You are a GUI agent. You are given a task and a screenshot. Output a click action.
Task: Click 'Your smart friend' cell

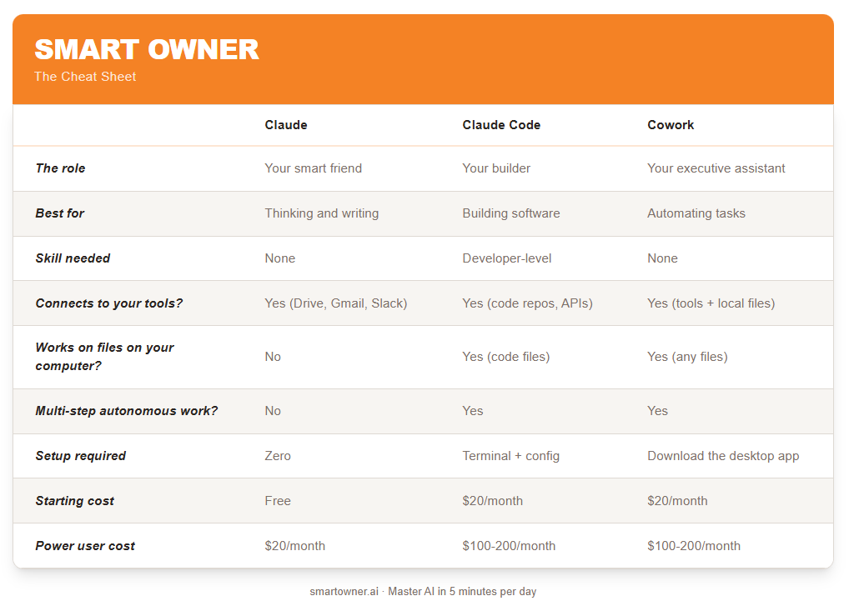[x=313, y=168]
